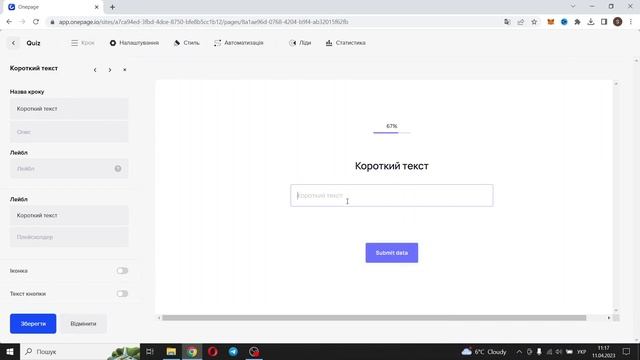Viewport: 640px width, 360px height.
Task: Cancel changes with Відмінити button
Action: coord(83,324)
